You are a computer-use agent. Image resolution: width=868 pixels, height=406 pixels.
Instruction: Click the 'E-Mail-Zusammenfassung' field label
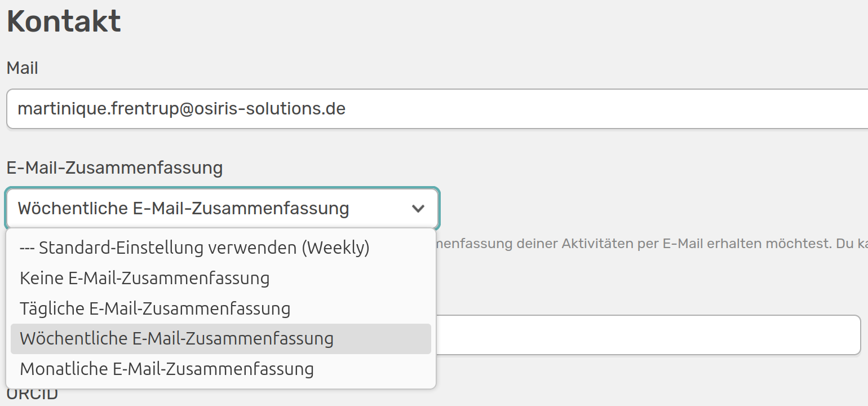(114, 167)
